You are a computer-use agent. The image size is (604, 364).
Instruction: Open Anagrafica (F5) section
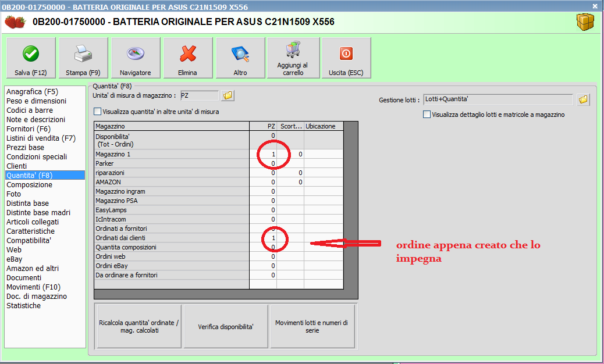[32, 91]
